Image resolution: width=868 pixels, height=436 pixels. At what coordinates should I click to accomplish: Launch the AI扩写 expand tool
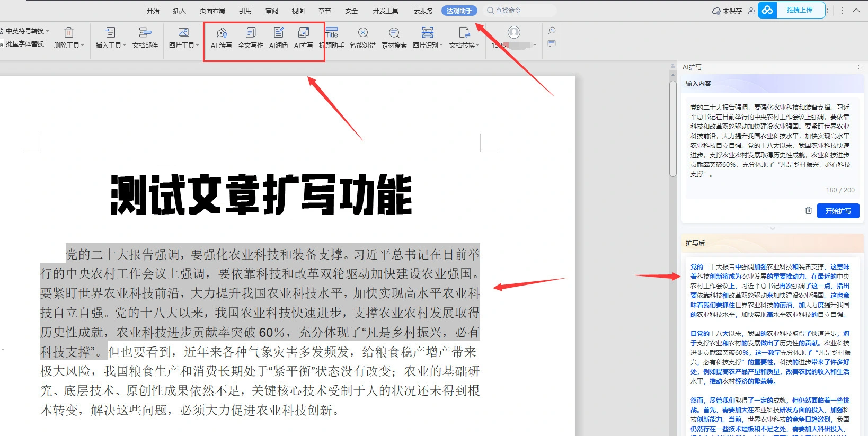coord(303,38)
